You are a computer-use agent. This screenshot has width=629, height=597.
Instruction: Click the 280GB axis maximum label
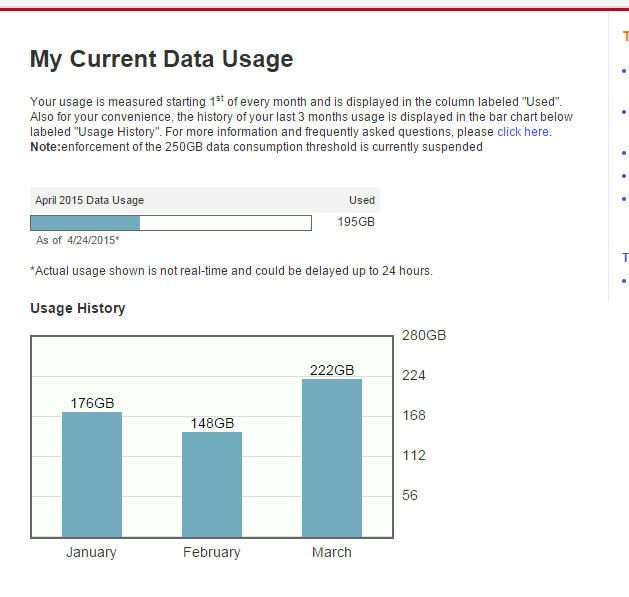click(424, 335)
